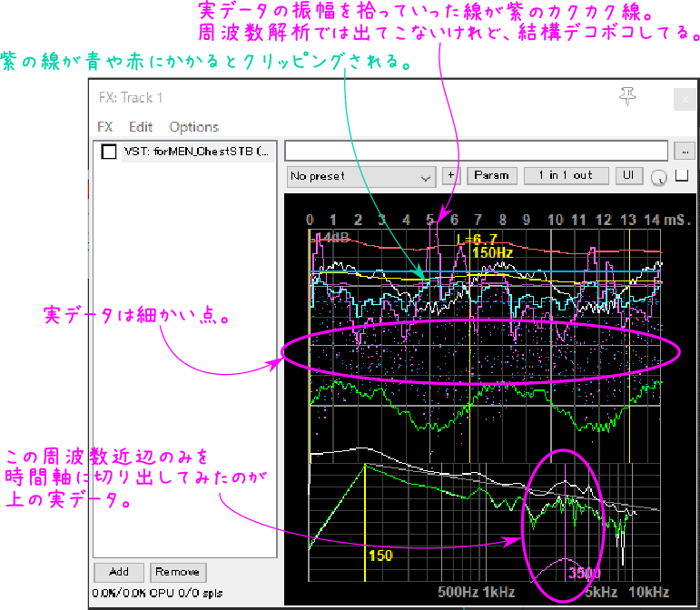Open the 1 in 1 out routing button
Image resolution: width=700 pixels, height=610 pixels.
[566, 176]
